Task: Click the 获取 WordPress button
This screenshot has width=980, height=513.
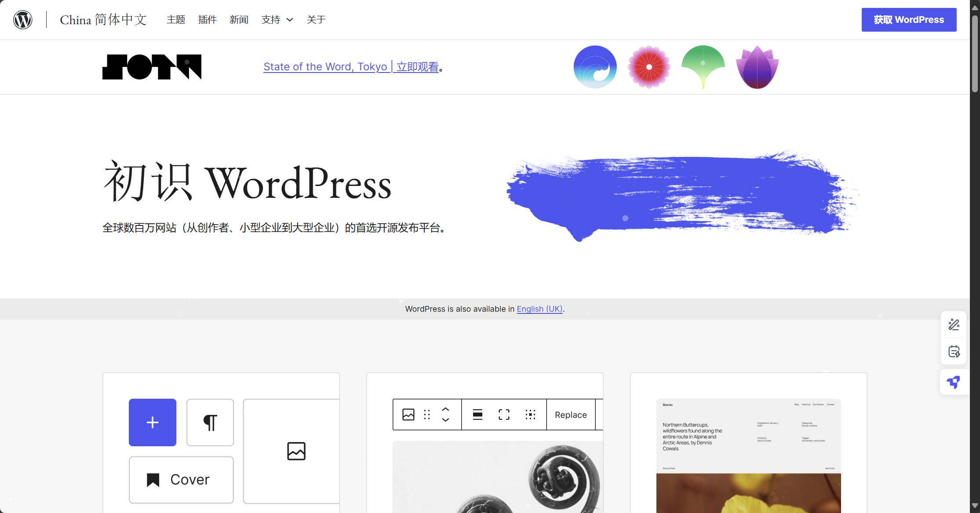Action: click(908, 19)
